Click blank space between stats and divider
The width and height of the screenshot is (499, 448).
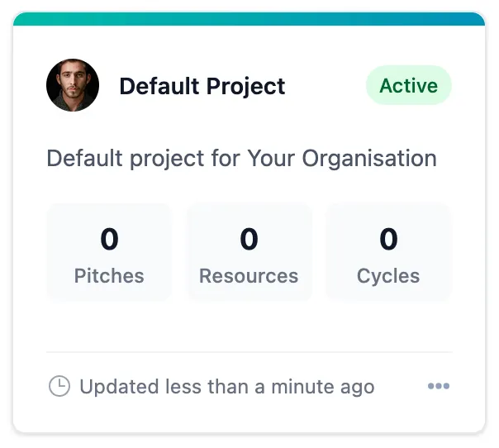pos(249,326)
